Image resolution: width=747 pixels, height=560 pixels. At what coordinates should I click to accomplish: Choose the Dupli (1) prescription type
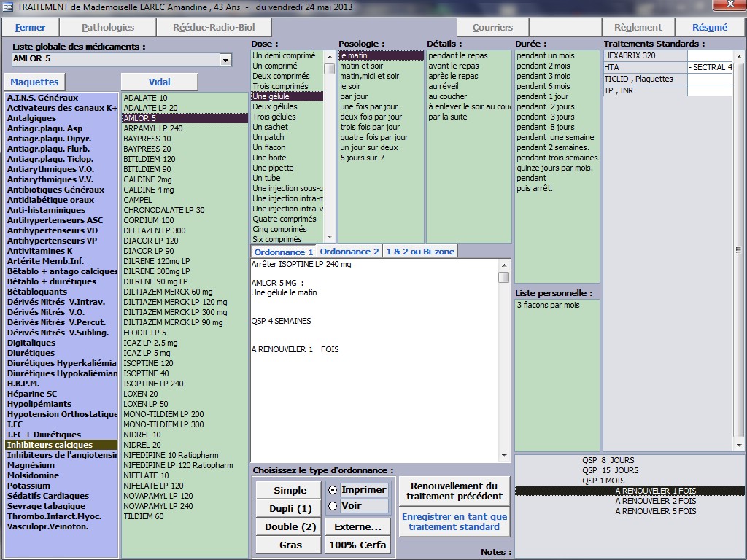290,508
